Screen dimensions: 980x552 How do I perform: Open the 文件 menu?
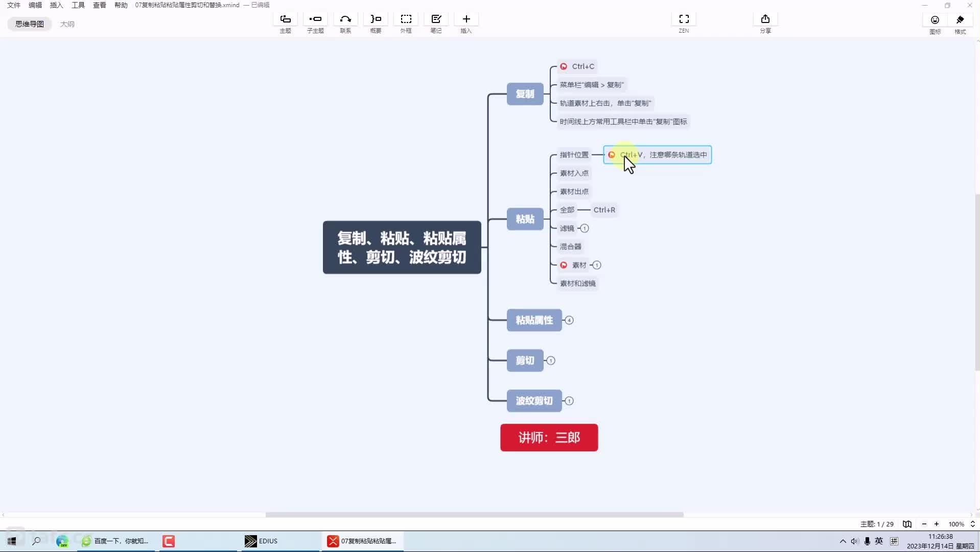[14, 5]
